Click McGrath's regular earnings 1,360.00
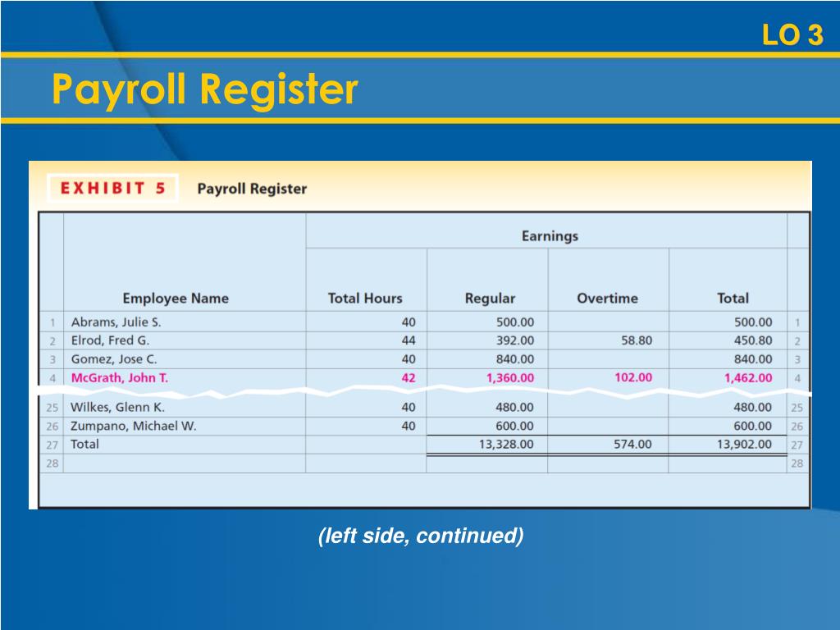The image size is (840, 630). tap(510, 377)
